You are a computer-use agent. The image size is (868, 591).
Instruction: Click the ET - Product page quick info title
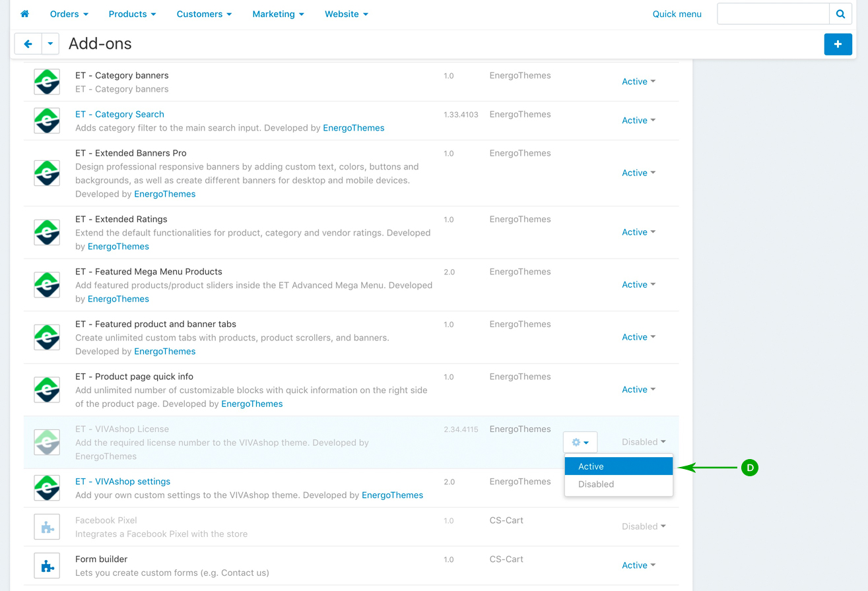[134, 377]
